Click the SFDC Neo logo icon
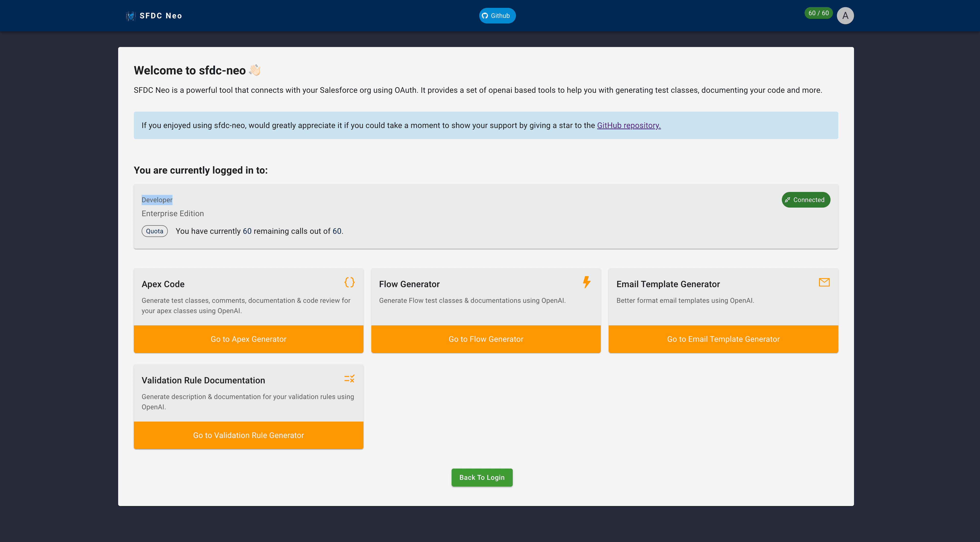Viewport: 980px width, 542px height. (130, 16)
